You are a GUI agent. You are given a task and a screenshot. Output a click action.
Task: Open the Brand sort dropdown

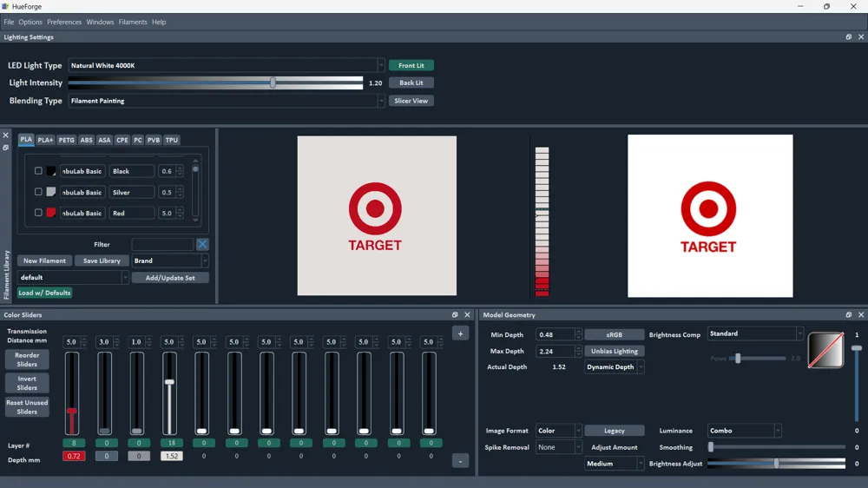tap(170, 260)
